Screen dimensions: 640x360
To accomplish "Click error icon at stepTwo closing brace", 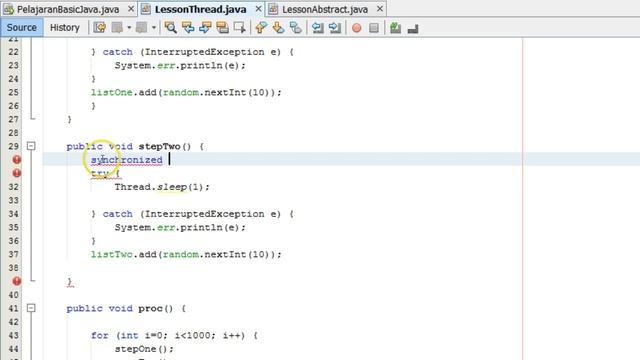I will [x=16, y=281].
